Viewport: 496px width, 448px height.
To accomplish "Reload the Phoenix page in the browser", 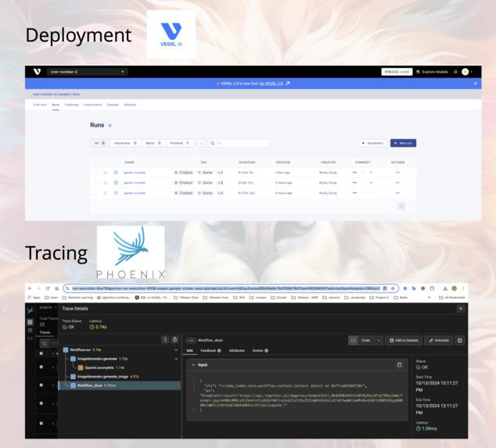I will pos(48,289).
